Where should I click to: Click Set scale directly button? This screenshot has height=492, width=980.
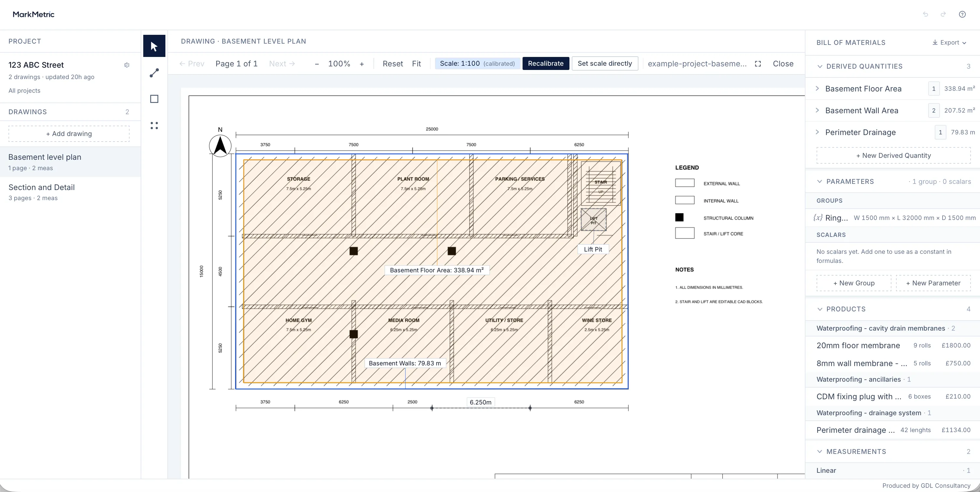click(605, 63)
